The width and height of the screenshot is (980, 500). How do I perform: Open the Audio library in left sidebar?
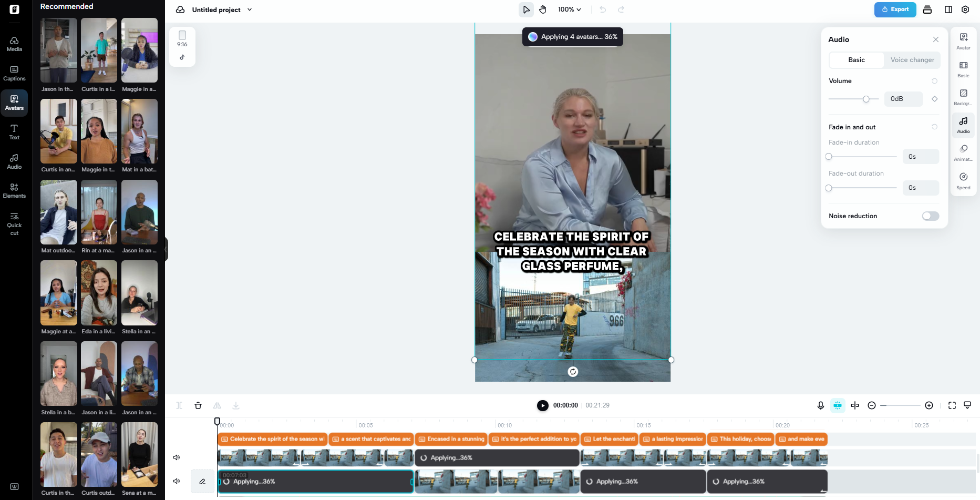pos(14,162)
